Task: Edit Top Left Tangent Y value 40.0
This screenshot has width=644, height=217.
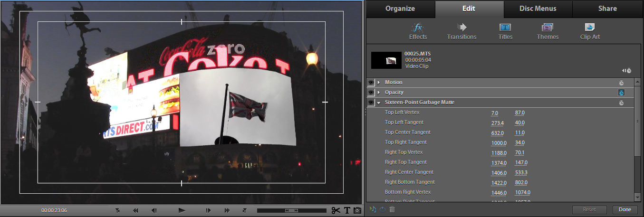Action: (520, 123)
